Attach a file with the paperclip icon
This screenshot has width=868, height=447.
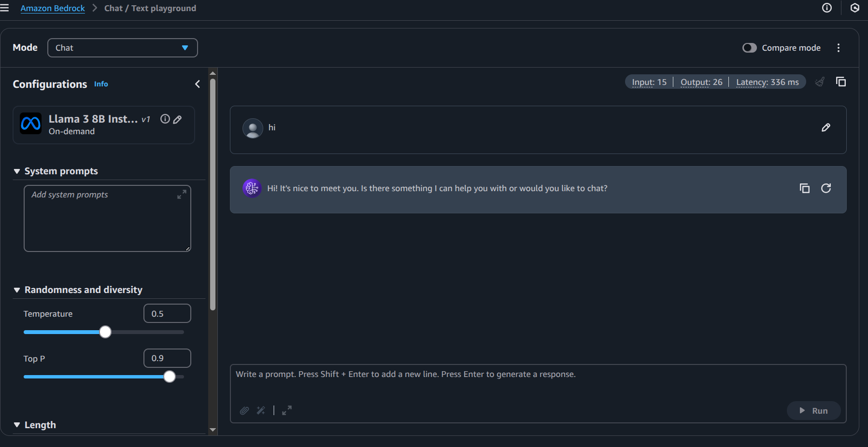click(244, 410)
